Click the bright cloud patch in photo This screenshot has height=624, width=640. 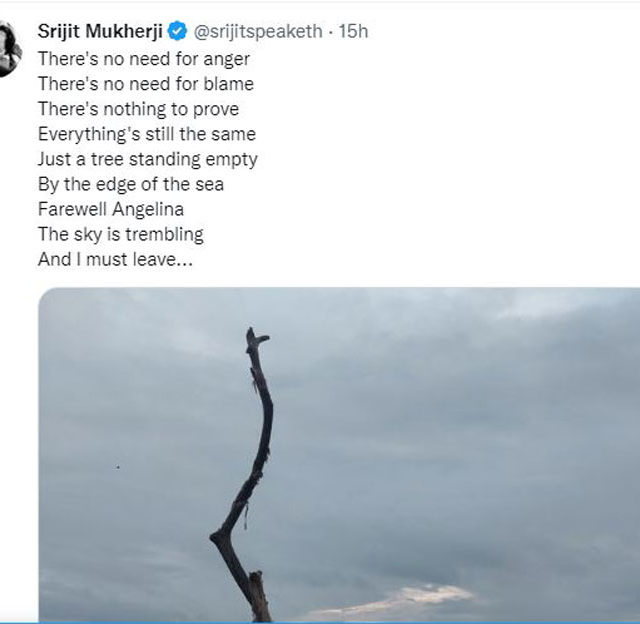point(402,600)
